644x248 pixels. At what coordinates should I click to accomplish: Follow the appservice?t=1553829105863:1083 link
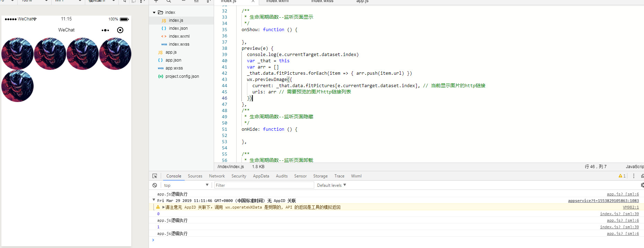tap(603, 201)
